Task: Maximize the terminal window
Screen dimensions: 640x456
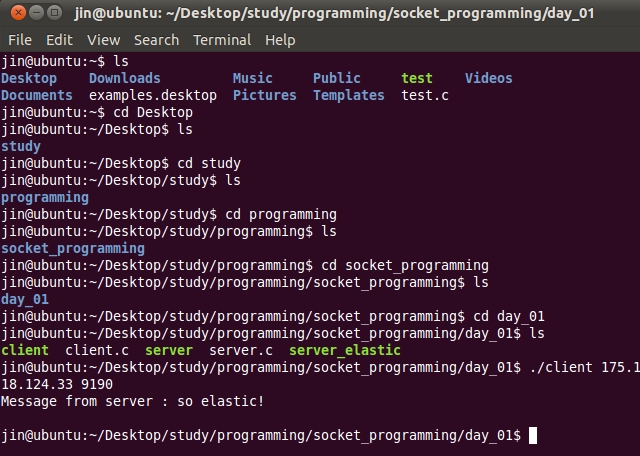Action: (53, 14)
